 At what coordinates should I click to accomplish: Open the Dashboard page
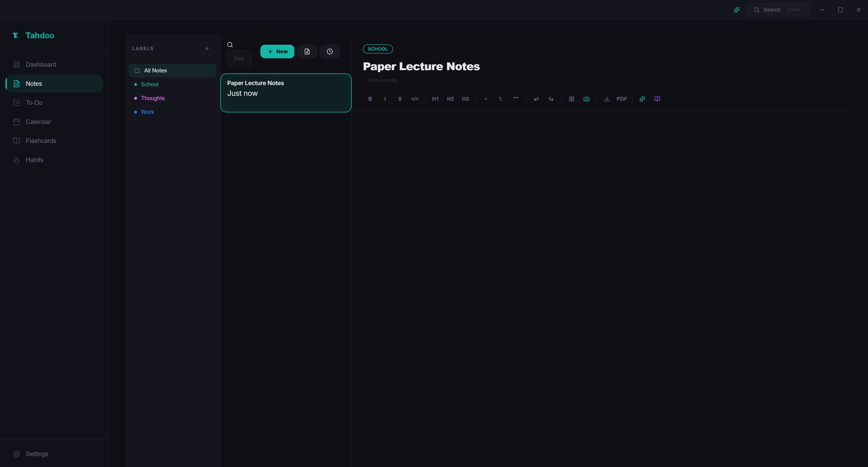[x=54, y=64]
